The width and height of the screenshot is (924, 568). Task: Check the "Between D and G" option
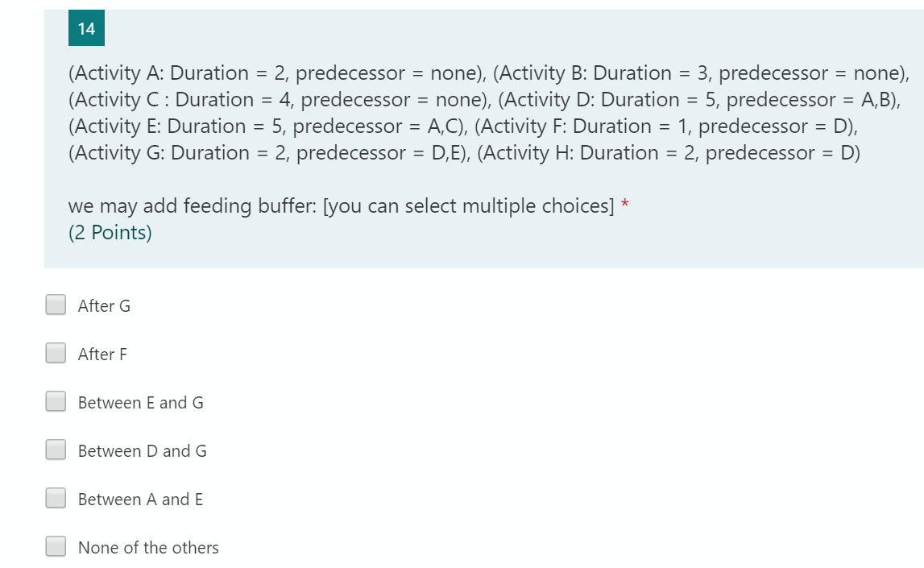tap(55, 449)
